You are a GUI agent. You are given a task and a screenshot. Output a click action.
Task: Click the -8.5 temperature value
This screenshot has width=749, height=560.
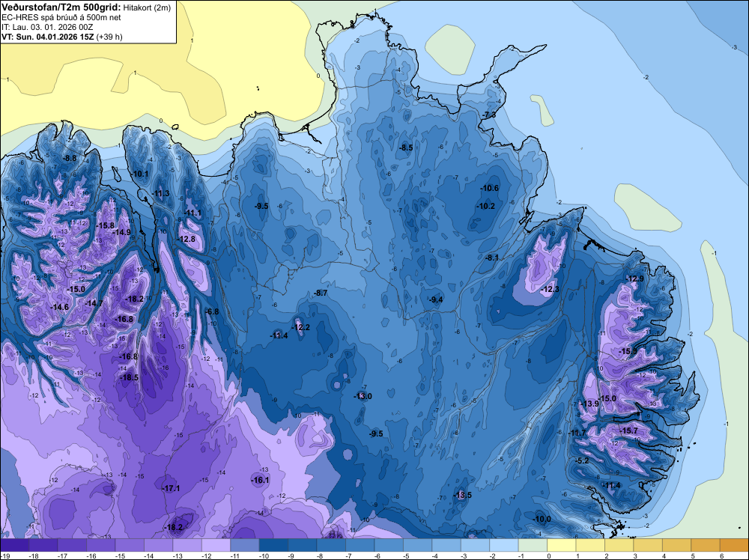[406, 147]
